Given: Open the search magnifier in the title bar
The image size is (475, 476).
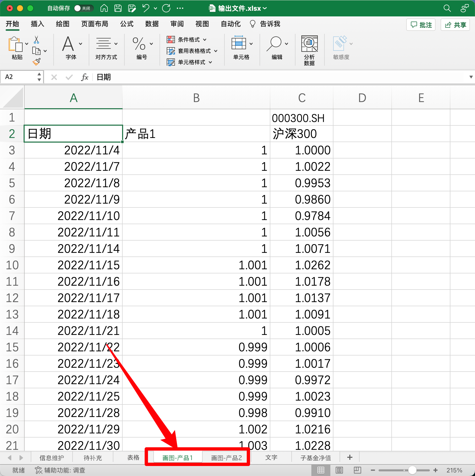Looking at the screenshot, I should coord(447,8).
